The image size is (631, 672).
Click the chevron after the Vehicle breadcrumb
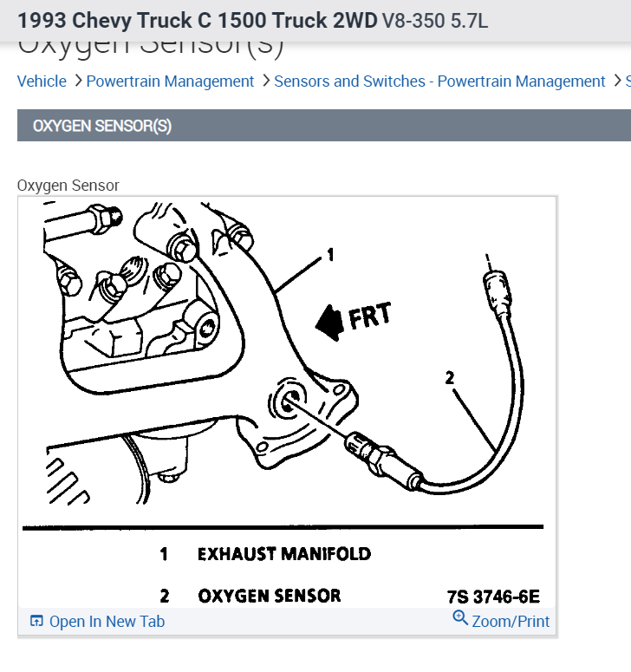78,81
